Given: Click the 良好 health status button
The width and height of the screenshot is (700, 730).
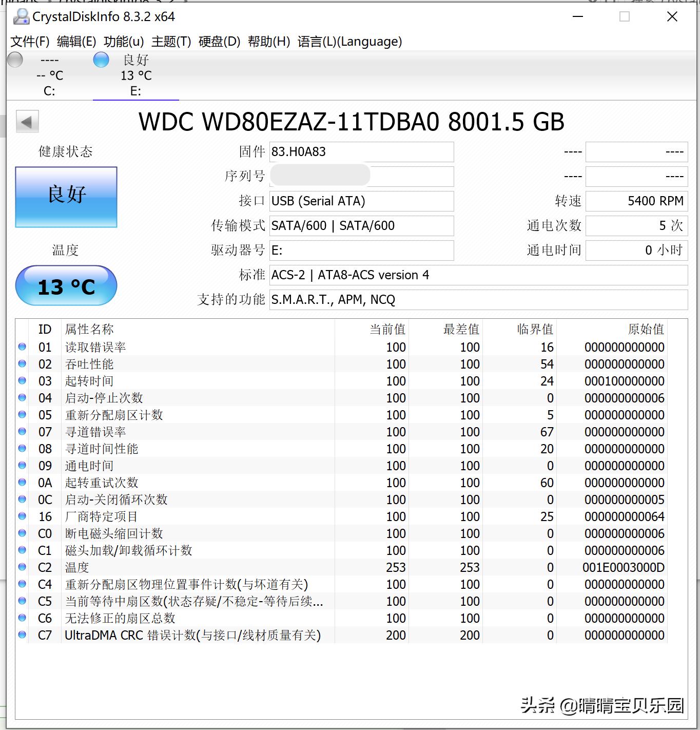Looking at the screenshot, I should (66, 197).
